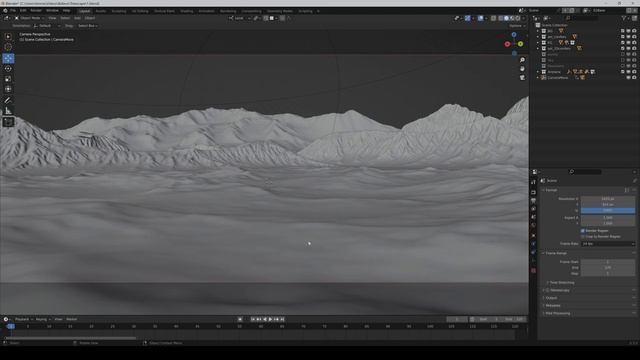The width and height of the screenshot is (640, 360).
Task: Click the viewport zoom magnifier icon
Action: 522,60
